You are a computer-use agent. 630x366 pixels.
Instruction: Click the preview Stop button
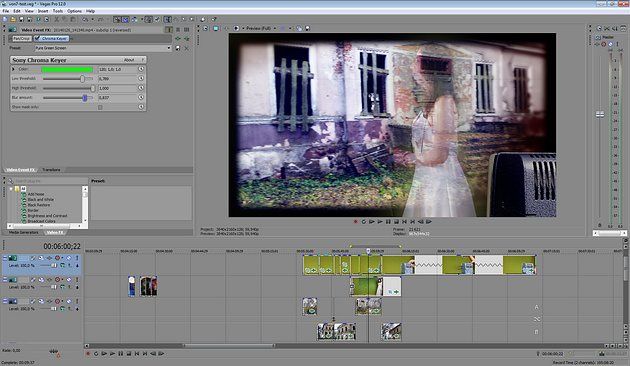(396, 222)
